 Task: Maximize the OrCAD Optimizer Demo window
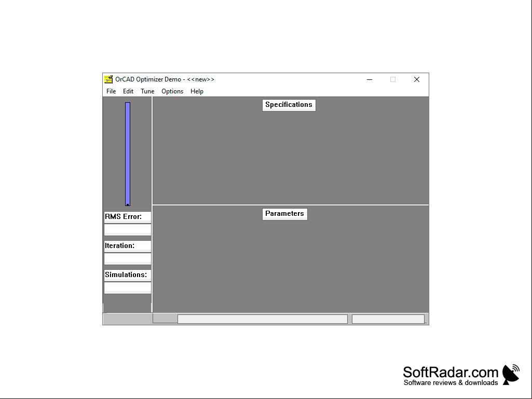tap(393, 79)
